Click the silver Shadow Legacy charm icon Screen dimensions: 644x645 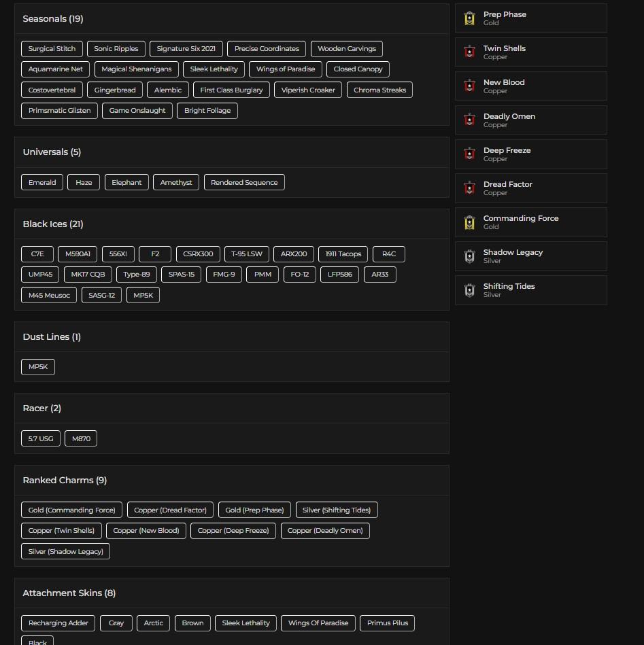pos(469,256)
